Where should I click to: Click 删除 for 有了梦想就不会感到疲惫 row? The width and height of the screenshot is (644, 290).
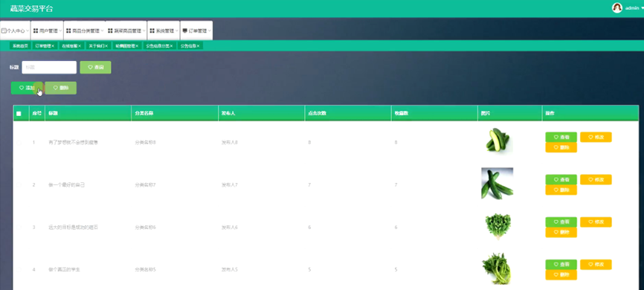pyautogui.click(x=561, y=147)
